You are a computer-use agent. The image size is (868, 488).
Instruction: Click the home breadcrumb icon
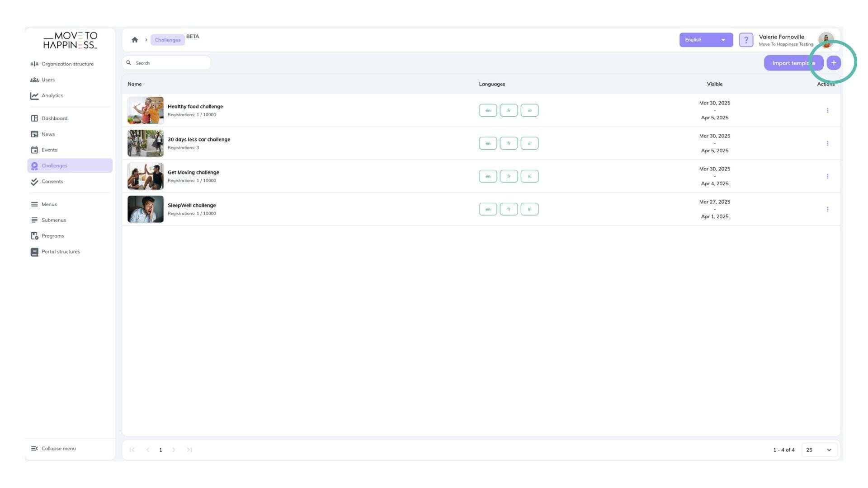point(135,40)
